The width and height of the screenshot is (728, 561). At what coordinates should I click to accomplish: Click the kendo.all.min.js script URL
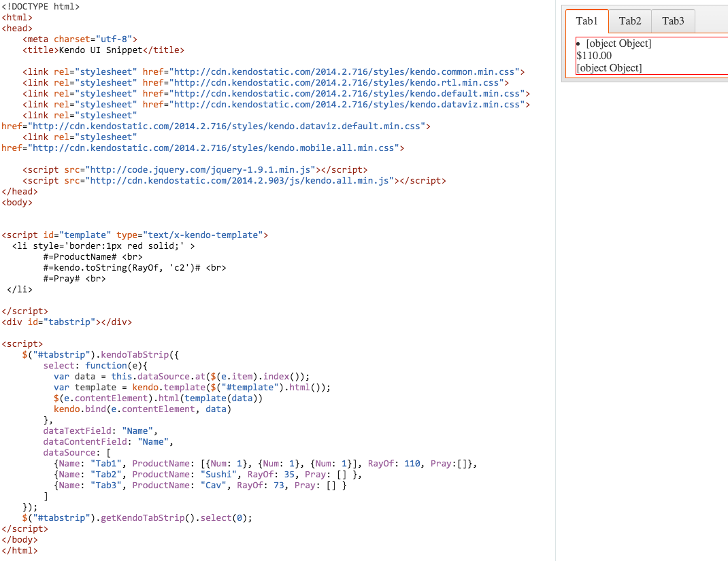[x=239, y=180]
